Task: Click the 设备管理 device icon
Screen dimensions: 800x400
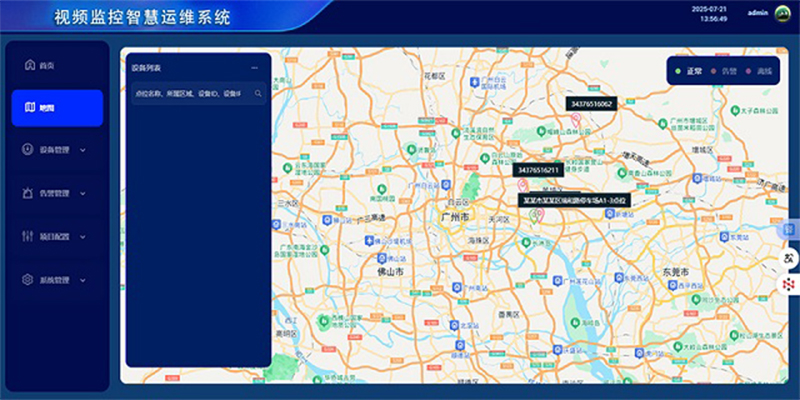Action: point(29,150)
